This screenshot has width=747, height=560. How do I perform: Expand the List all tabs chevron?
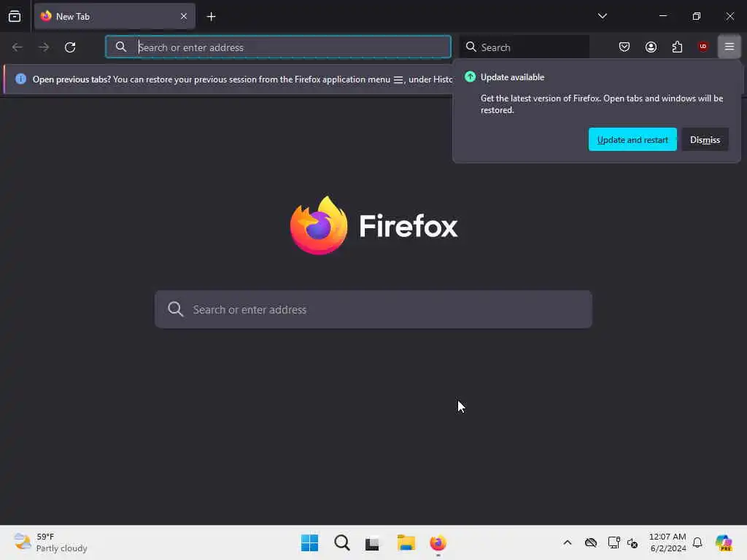(x=602, y=16)
